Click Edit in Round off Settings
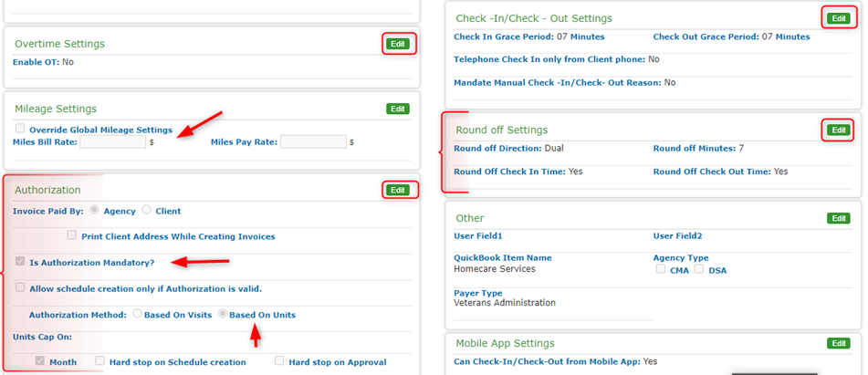This screenshot has height=375, width=868. click(837, 130)
